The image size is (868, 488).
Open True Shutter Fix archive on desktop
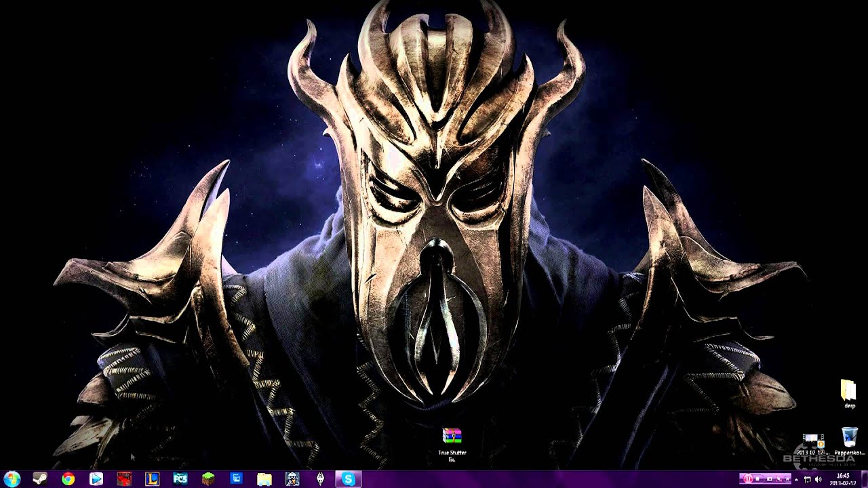point(452,444)
